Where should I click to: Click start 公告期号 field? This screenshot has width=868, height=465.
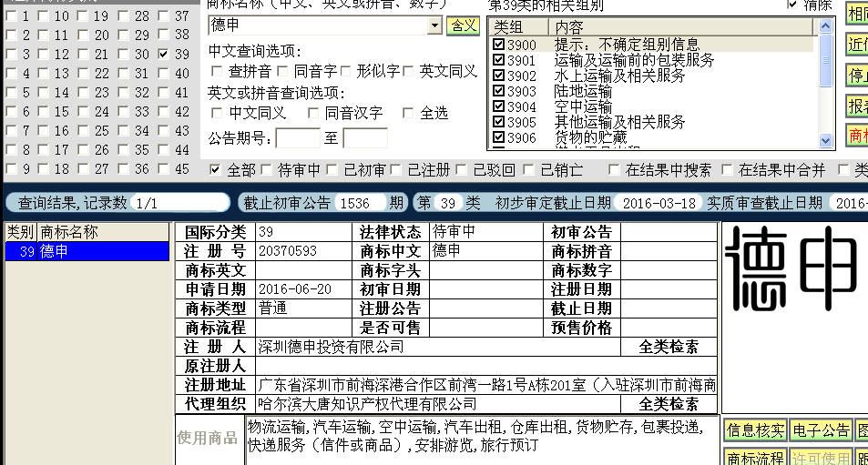(297, 137)
